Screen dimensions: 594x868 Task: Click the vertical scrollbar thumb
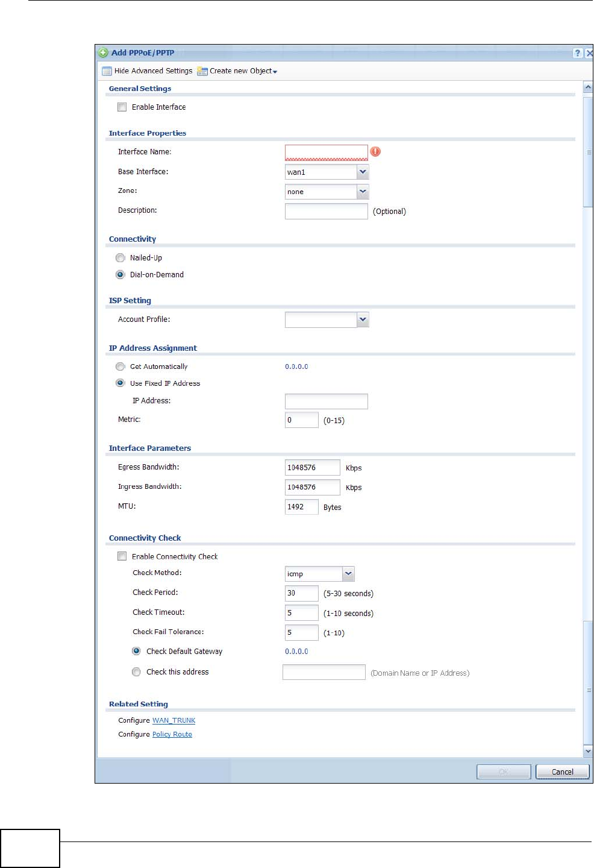589,152
